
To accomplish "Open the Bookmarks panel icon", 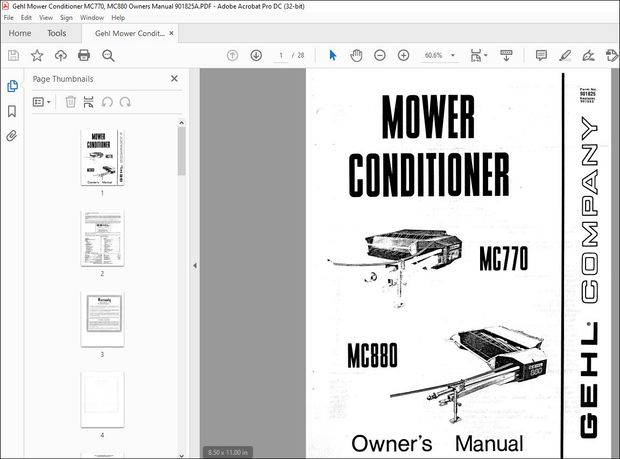I will [x=12, y=111].
